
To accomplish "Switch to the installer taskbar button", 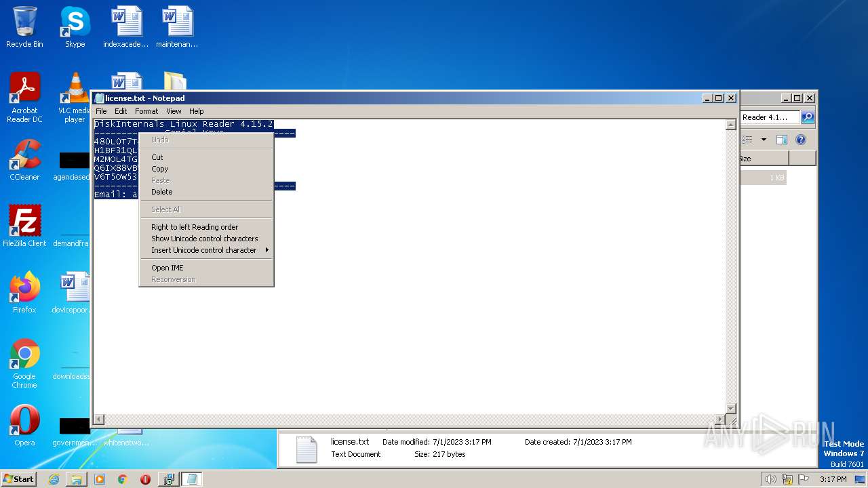I will pos(168,479).
